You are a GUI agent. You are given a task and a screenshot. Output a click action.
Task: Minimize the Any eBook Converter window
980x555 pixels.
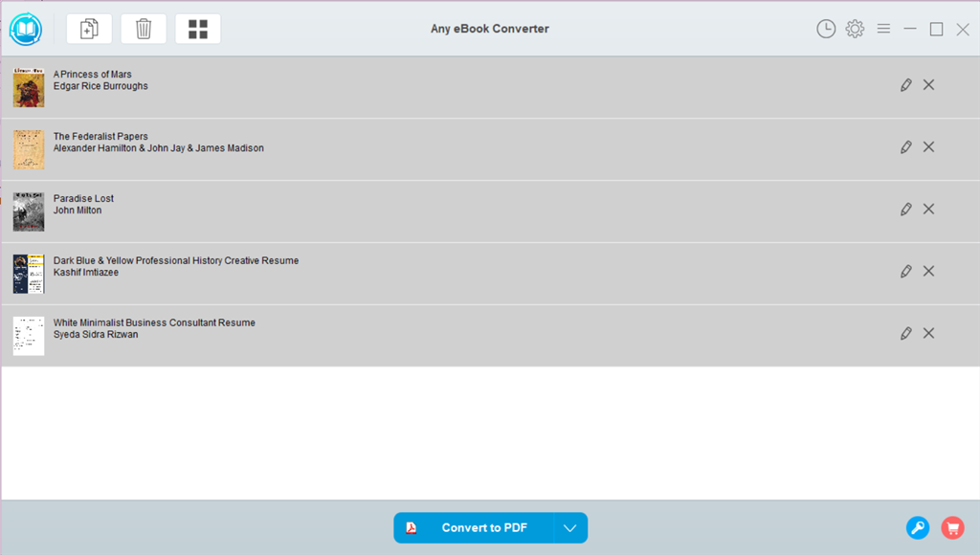[910, 29]
